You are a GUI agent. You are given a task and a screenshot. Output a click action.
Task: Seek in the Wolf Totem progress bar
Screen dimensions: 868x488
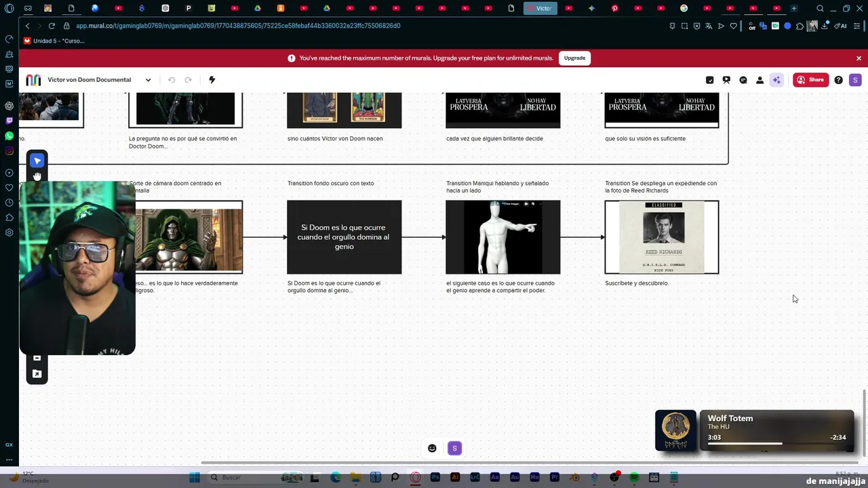point(777,444)
